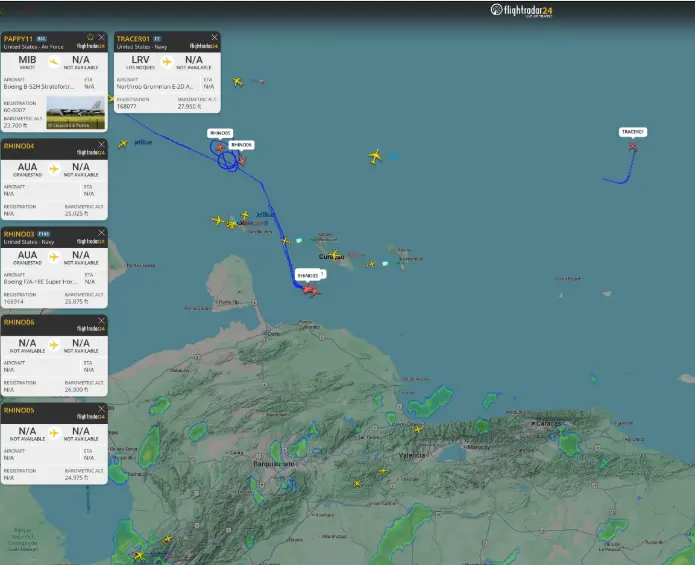Viewport: 695px width, 565px height.
Task: Close the RHINO04 flight card
Action: tap(102, 145)
